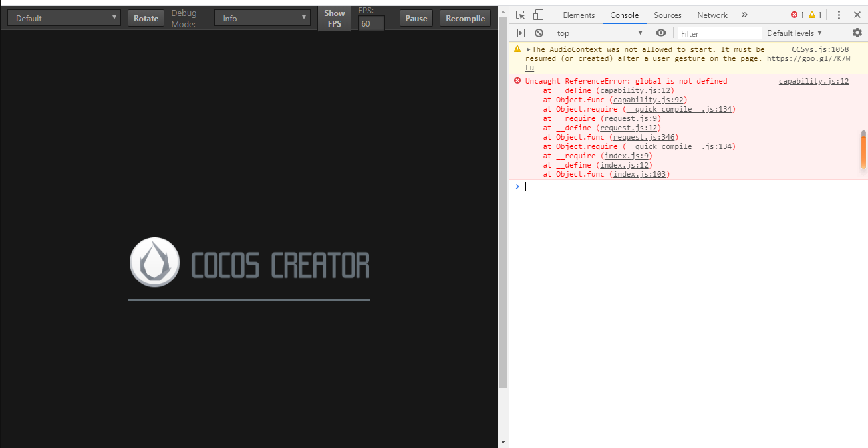Open DevTools settings gear

point(857,33)
